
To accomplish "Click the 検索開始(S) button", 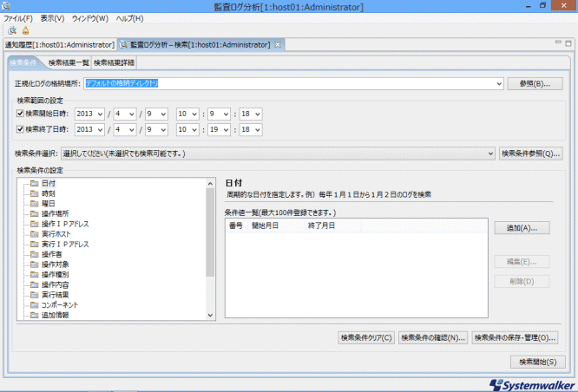I will 538,361.
